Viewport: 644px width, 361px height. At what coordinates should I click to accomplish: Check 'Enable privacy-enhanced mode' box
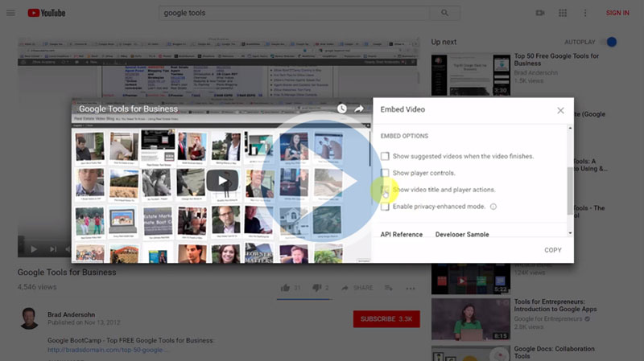point(386,207)
